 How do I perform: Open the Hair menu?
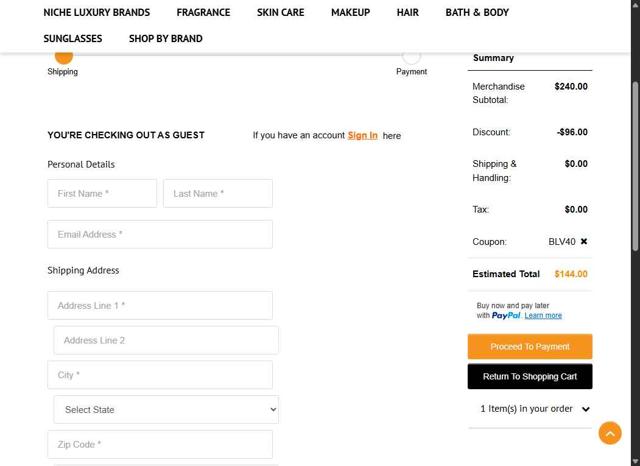tap(408, 13)
